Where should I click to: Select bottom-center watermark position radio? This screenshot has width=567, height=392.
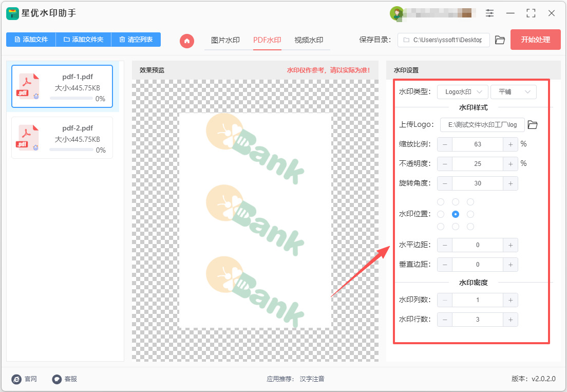[455, 227]
